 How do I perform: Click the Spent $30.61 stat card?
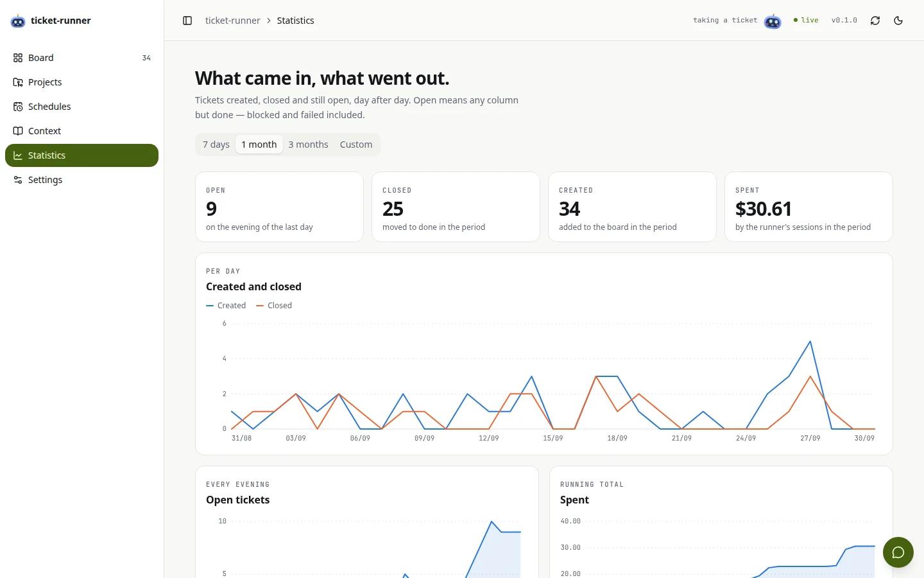point(809,207)
